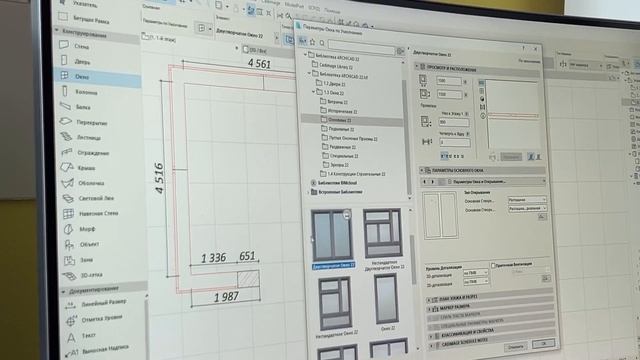Screen dimensions: 640x360
Task: Expand the План Этажа и Разрез panel
Action: tap(429, 299)
